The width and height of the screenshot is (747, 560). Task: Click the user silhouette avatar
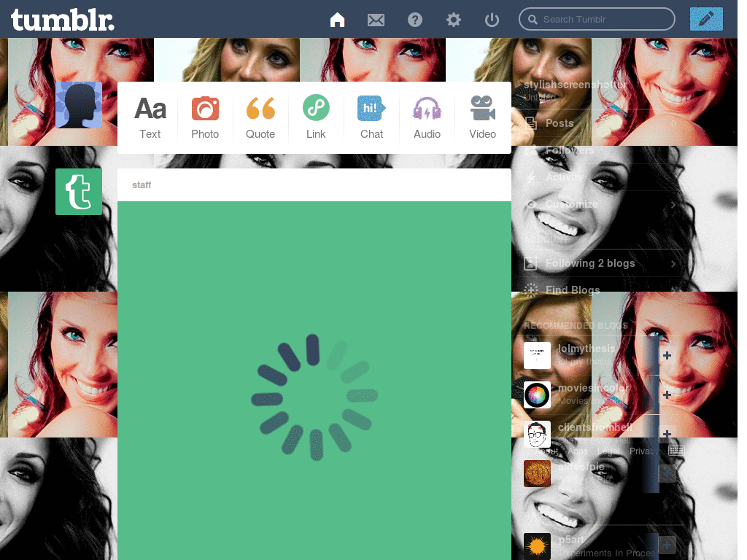tap(79, 105)
